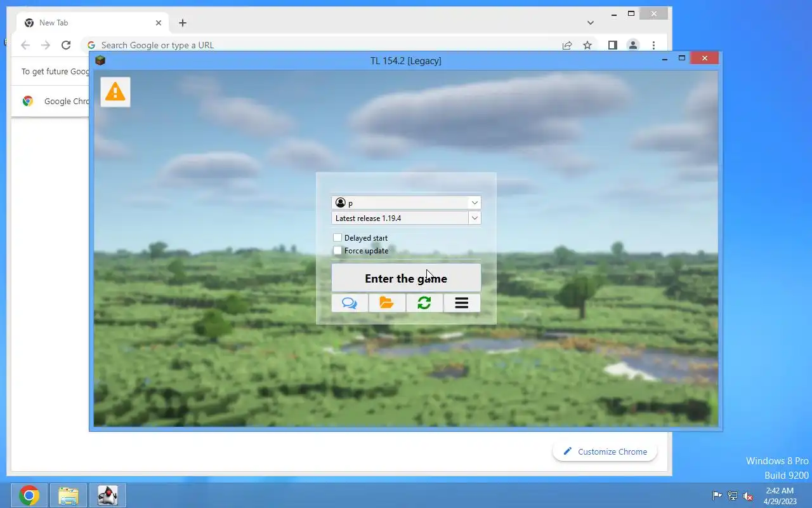Click the Customize Chrome button

[605, 451]
